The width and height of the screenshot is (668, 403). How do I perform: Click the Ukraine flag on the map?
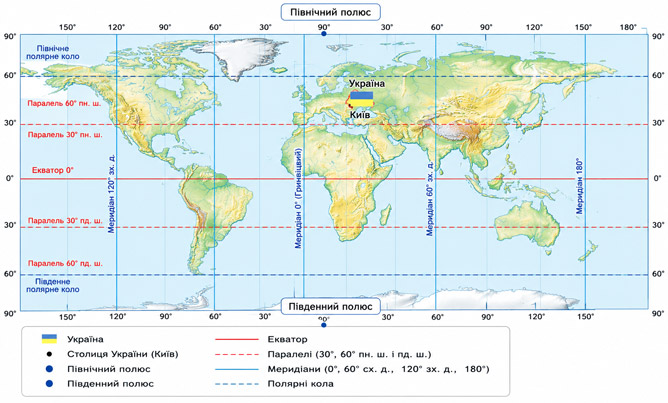[x=361, y=99]
